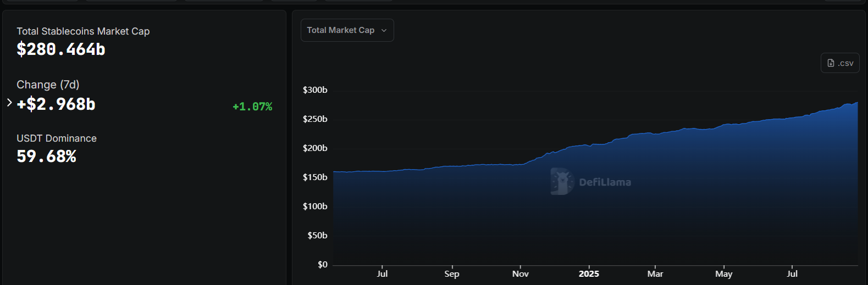This screenshot has height=285, width=868.
Task: Click the $300b y-axis label
Action: click(315, 90)
